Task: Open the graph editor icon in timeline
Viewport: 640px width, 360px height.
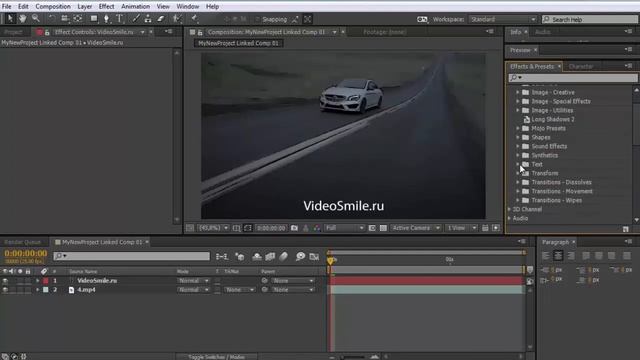Action: tap(314, 256)
